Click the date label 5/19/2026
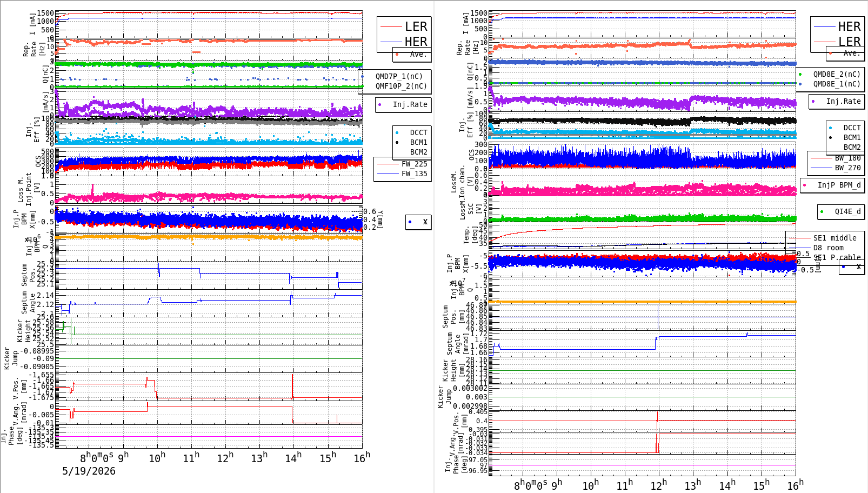The image size is (868, 493). click(89, 471)
